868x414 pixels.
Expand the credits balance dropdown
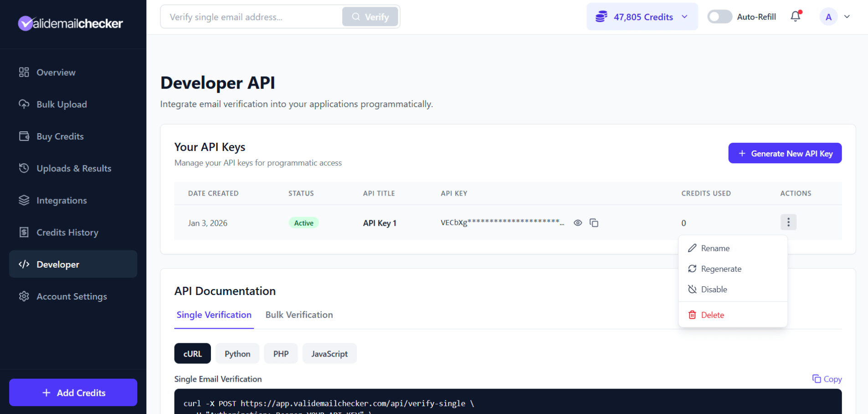click(683, 16)
